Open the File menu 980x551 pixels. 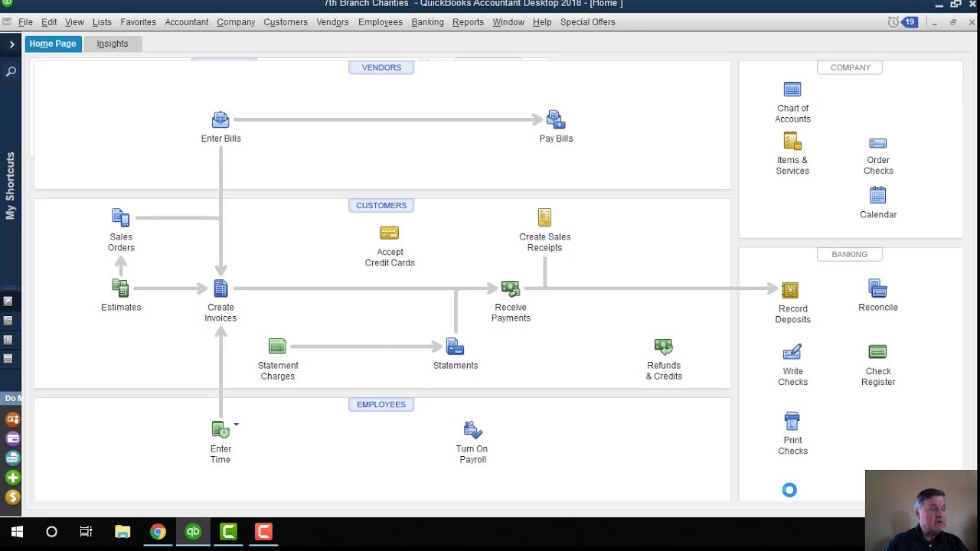(25, 22)
